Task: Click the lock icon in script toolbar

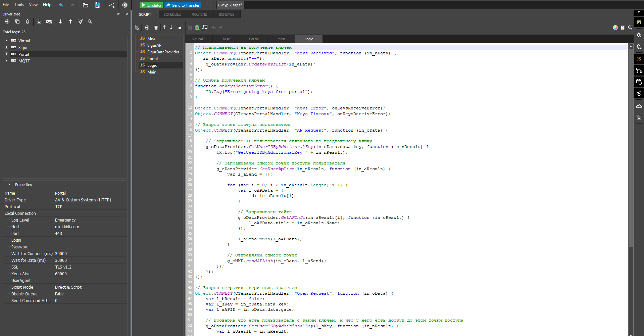Action: coord(180,28)
